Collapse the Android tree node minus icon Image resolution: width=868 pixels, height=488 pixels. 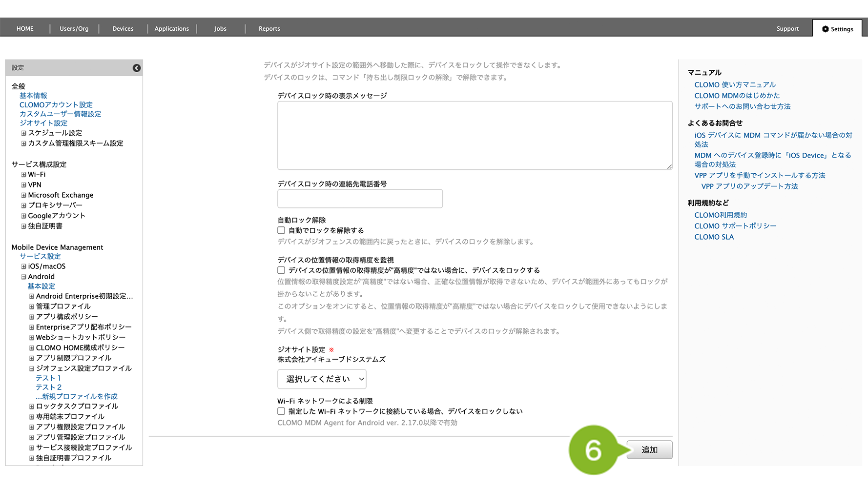(x=23, y=277)
